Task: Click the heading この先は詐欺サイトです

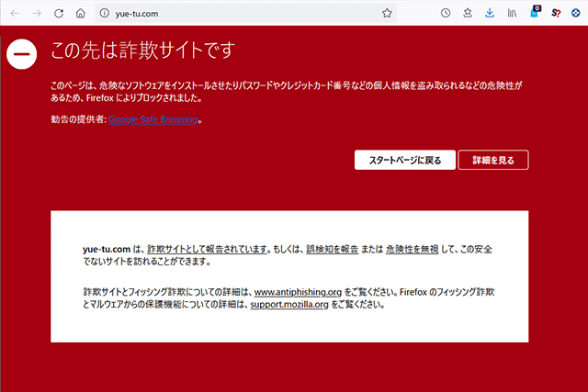Action: click(x=143, y=50)
